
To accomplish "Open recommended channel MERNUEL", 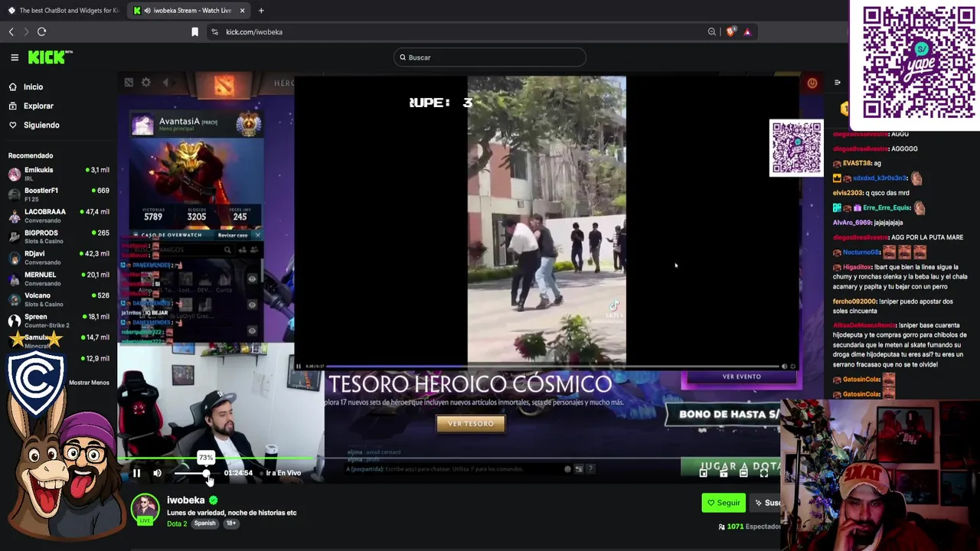I will click(x=58, y=279).
